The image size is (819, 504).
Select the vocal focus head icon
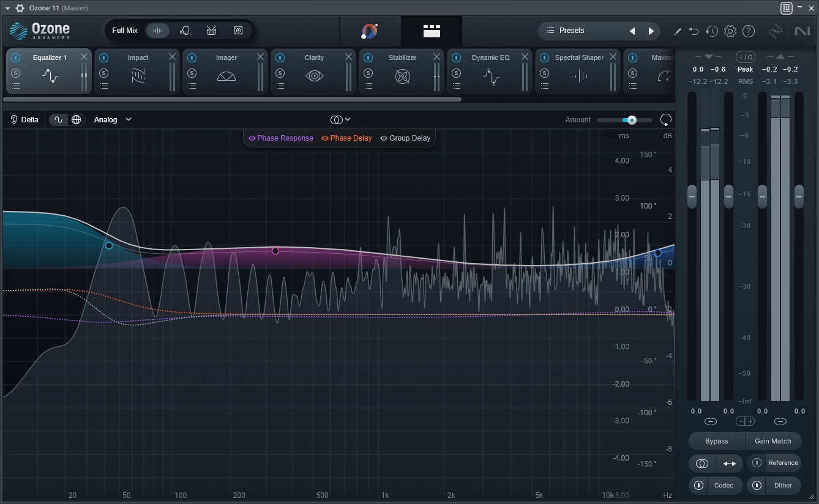click(184, 31)
